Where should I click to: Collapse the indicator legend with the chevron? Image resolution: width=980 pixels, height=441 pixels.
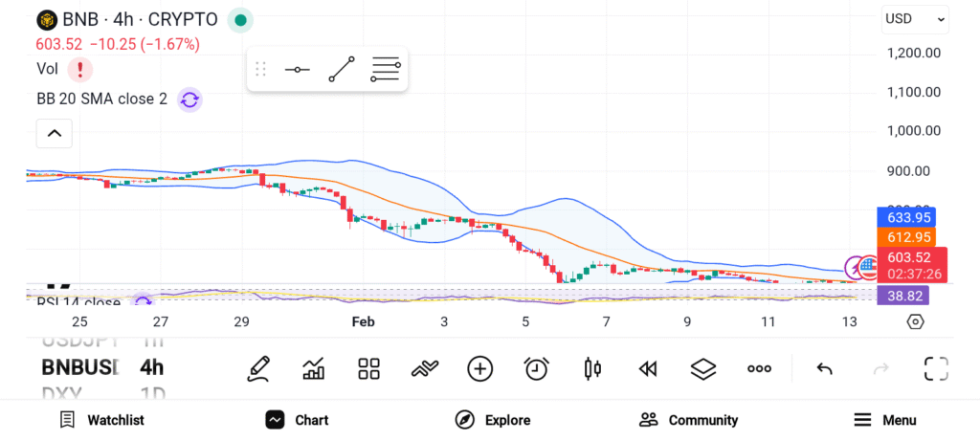pyautogui.click(x=54, y=133)
